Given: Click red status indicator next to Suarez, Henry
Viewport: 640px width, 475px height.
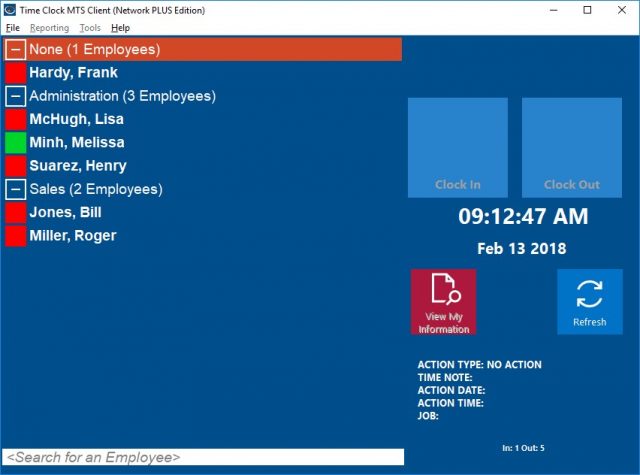Looking at the screenshot, I should [15, 166].
